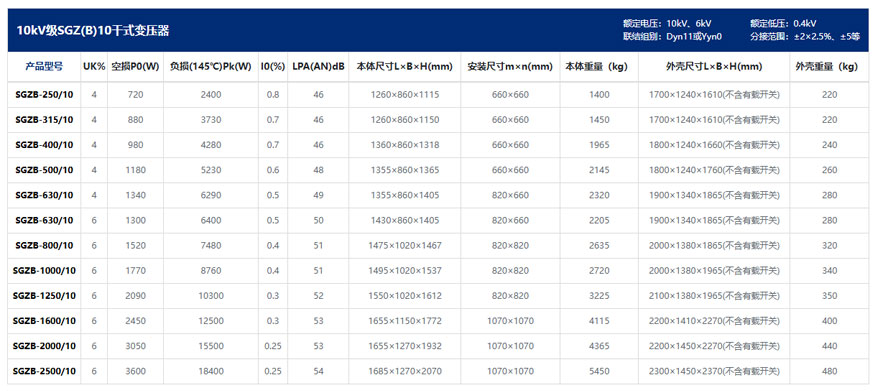
Task: Select model SGZB-250/10
Action: tap(44, 95)
